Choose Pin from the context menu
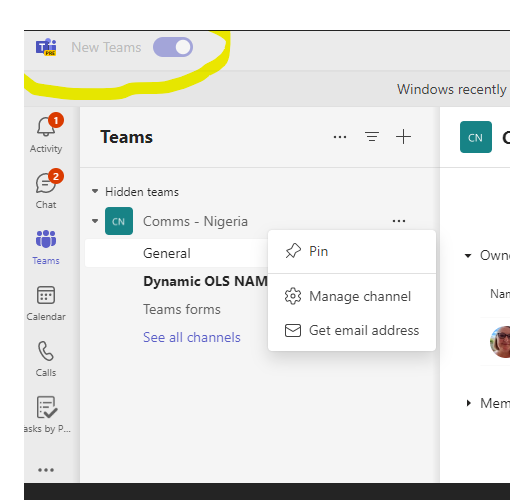Viewport: 510px width, 500px height. 352,251
